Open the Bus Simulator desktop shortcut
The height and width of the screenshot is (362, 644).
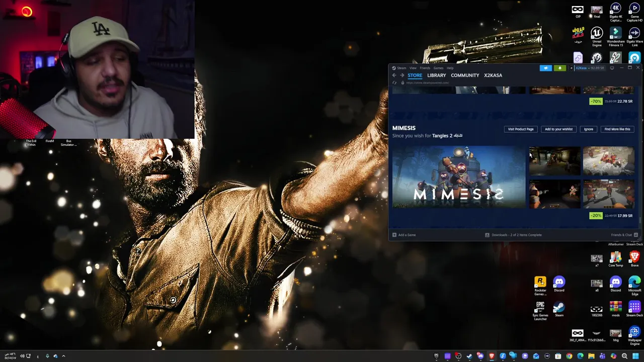68,143
